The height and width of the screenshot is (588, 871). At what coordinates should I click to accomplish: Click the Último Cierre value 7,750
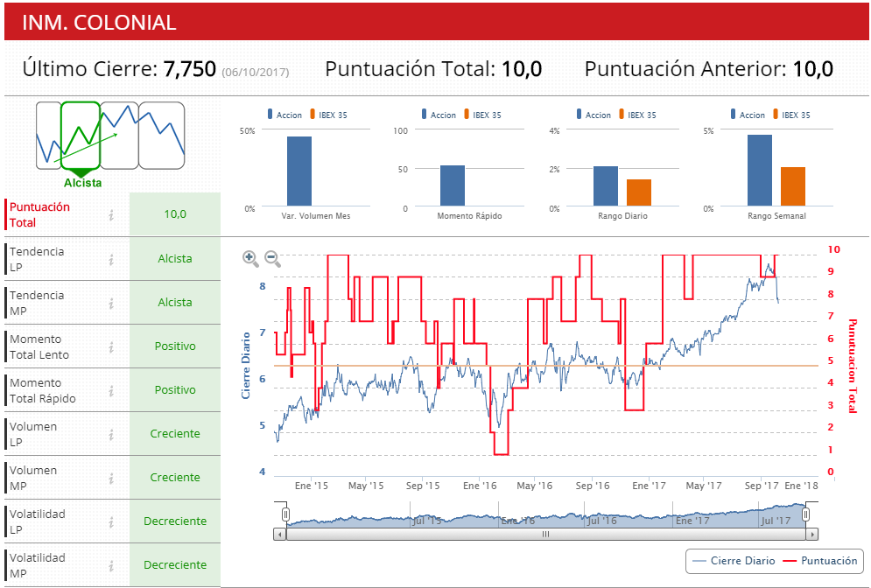189,69
